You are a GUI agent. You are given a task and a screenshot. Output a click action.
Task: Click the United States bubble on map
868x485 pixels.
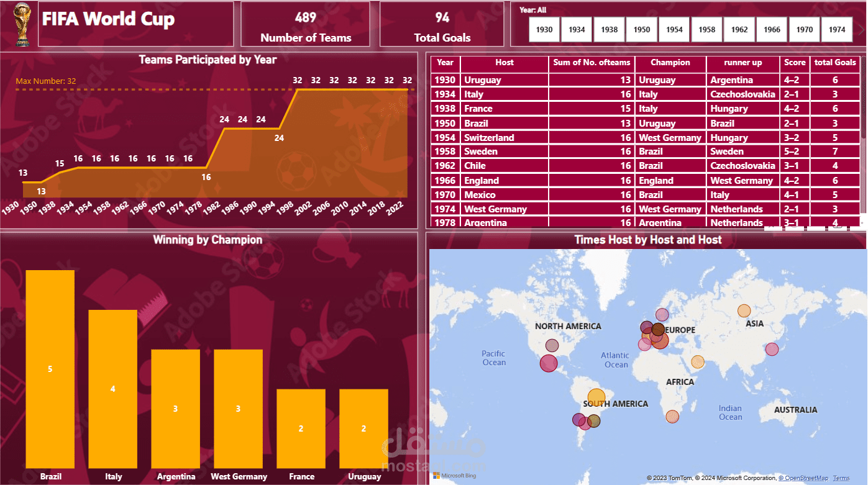click(552, 346)
